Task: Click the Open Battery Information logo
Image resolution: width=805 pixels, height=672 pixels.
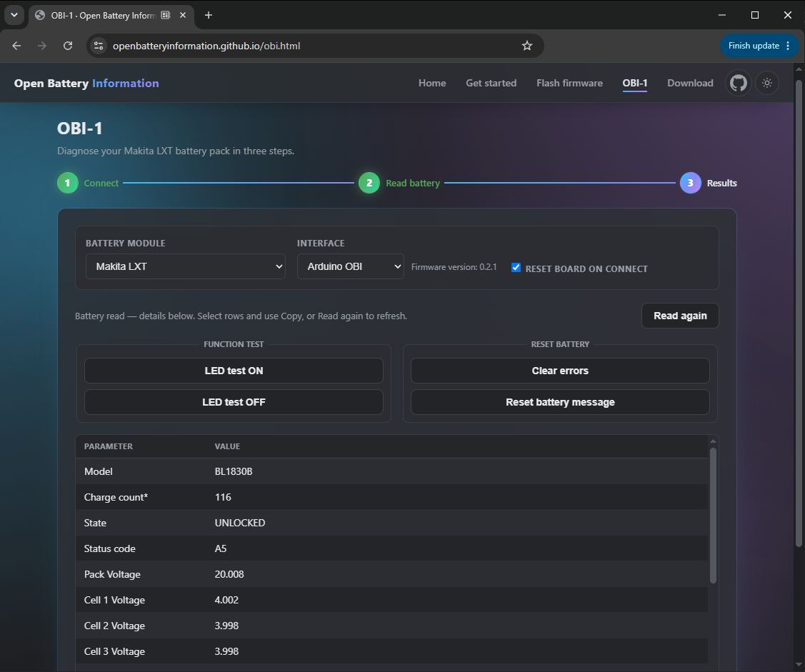Action: (86, 83)
